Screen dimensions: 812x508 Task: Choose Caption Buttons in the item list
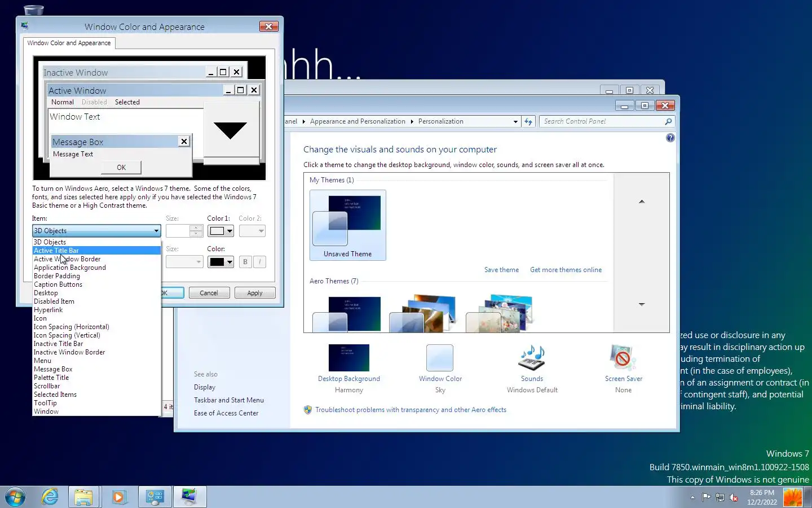(x=96, y=284)
